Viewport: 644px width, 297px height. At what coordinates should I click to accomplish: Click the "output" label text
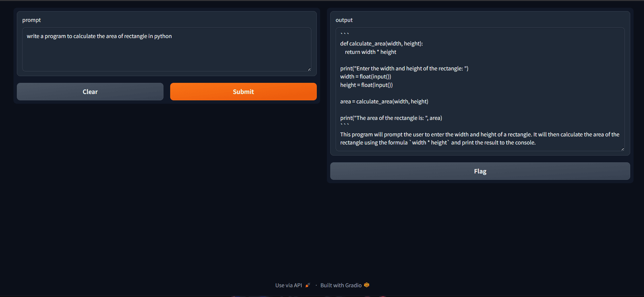click(344, 20)
